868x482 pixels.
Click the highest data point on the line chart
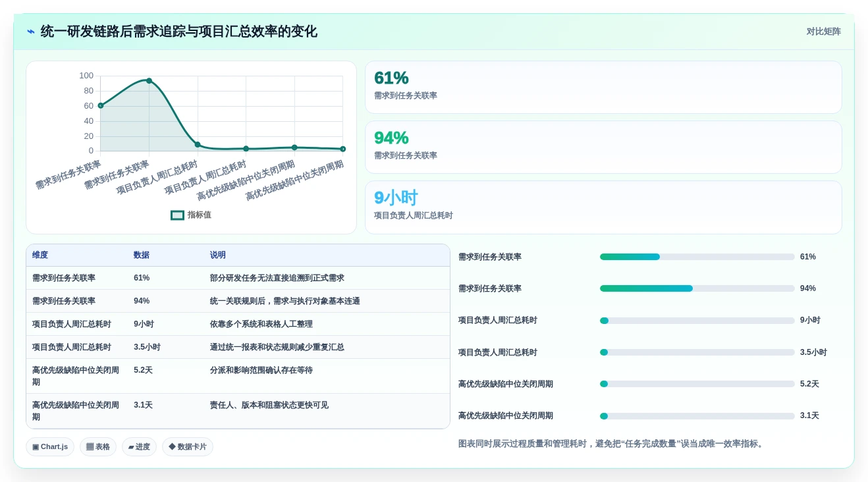[x=149, y=81]
